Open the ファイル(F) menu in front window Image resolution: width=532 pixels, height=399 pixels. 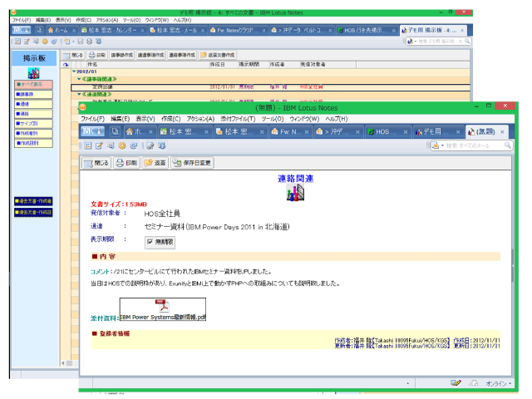tap(92, 119)
